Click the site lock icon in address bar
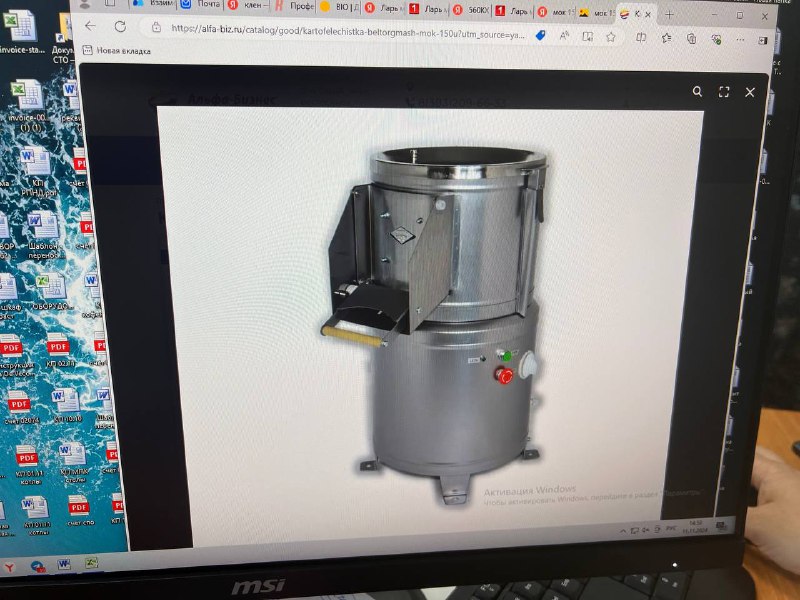The width and height of the screenshot is (800, 600). point(157,28)
